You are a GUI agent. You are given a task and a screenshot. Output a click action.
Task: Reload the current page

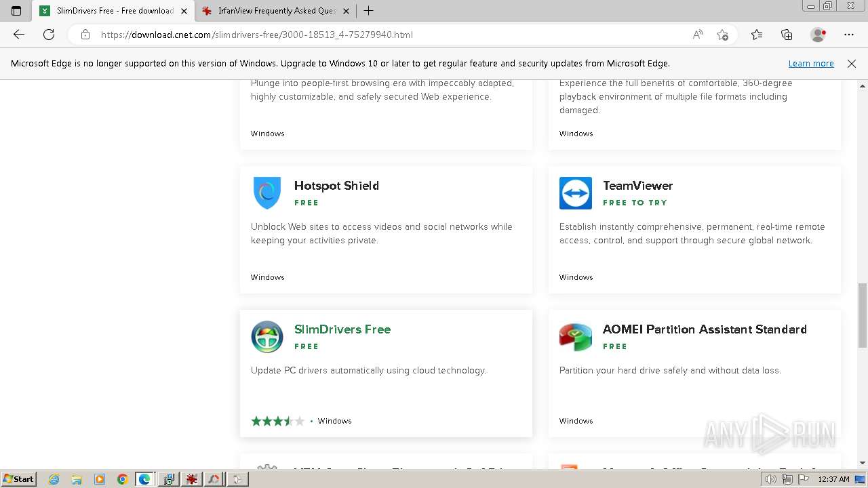click(x=49, y=35)
